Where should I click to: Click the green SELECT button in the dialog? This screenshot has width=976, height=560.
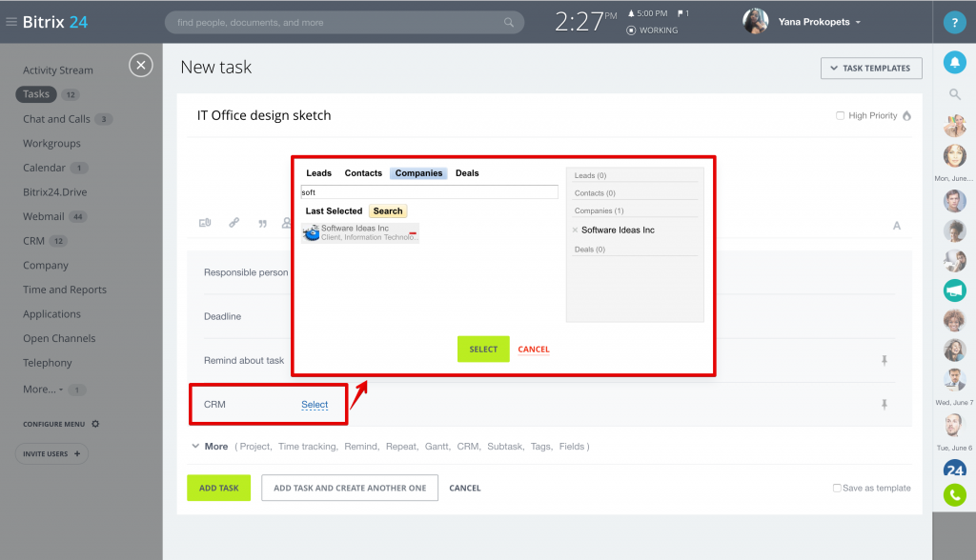click(x=483, y=350)
